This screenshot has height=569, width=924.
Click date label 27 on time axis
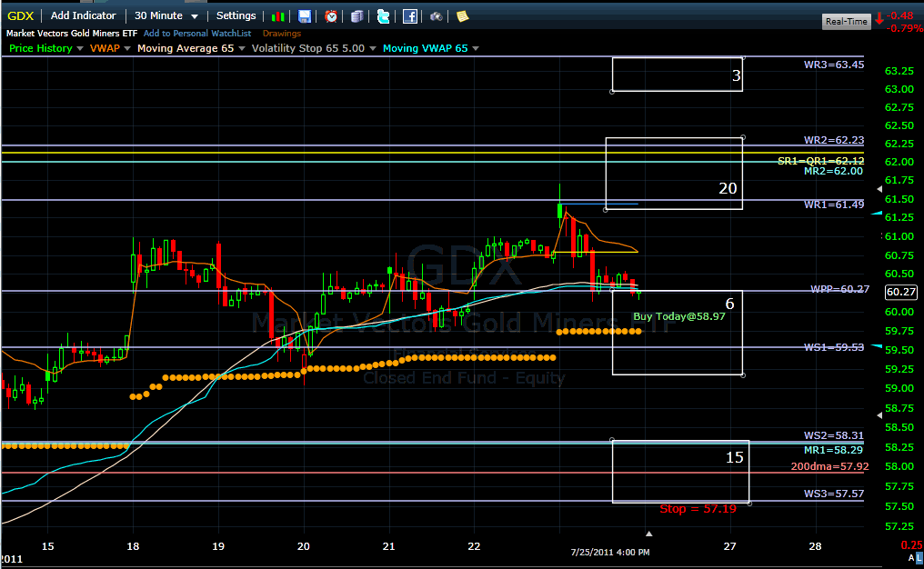click(x=729, y=546)
